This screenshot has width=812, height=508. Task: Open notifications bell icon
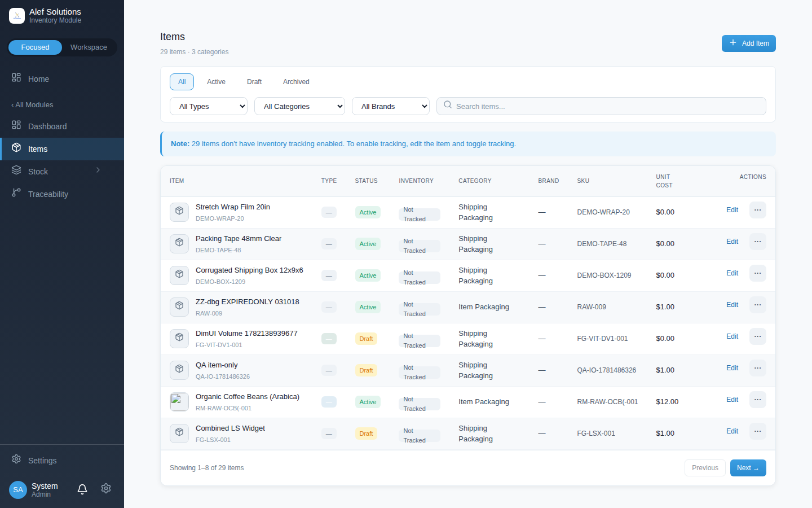[82, 489]
